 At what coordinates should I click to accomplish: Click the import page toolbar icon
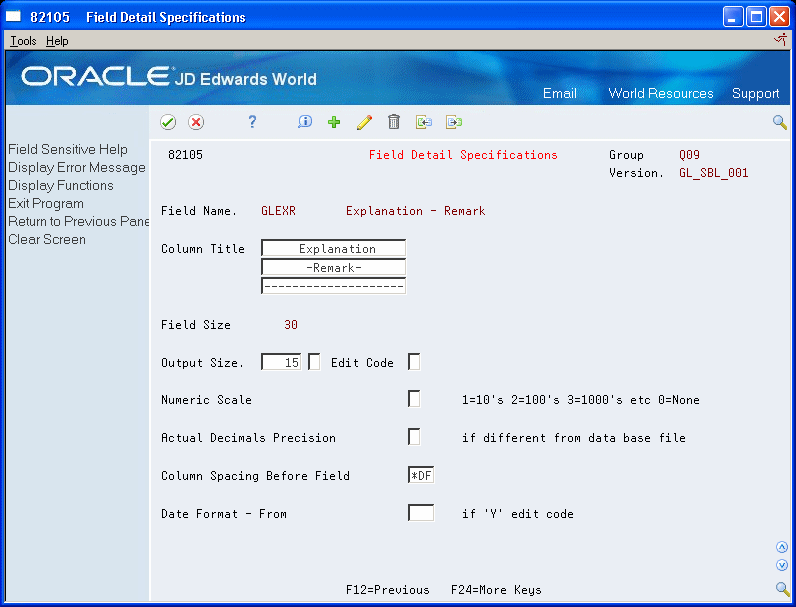424,122
